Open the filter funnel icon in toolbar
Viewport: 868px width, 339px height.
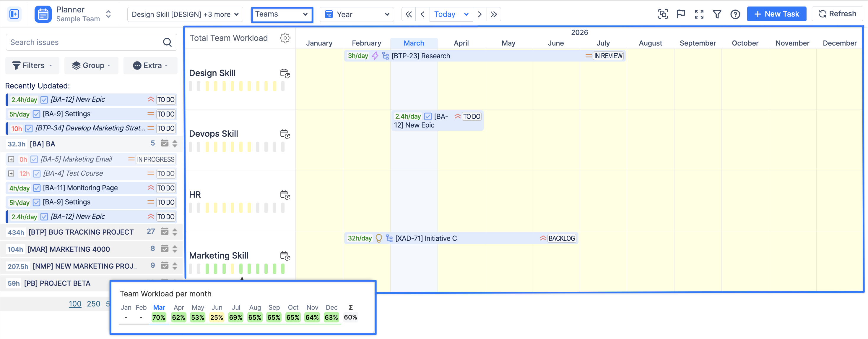[x=717, y=14]
